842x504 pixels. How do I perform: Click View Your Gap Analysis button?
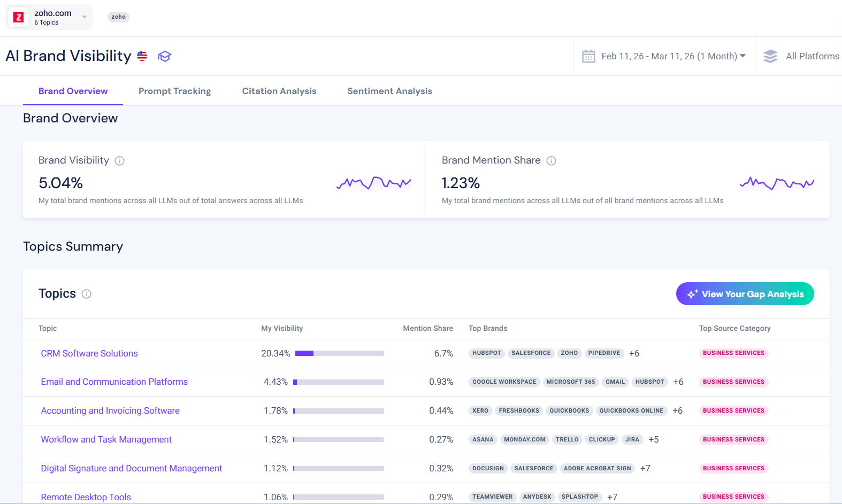(745, 294)
